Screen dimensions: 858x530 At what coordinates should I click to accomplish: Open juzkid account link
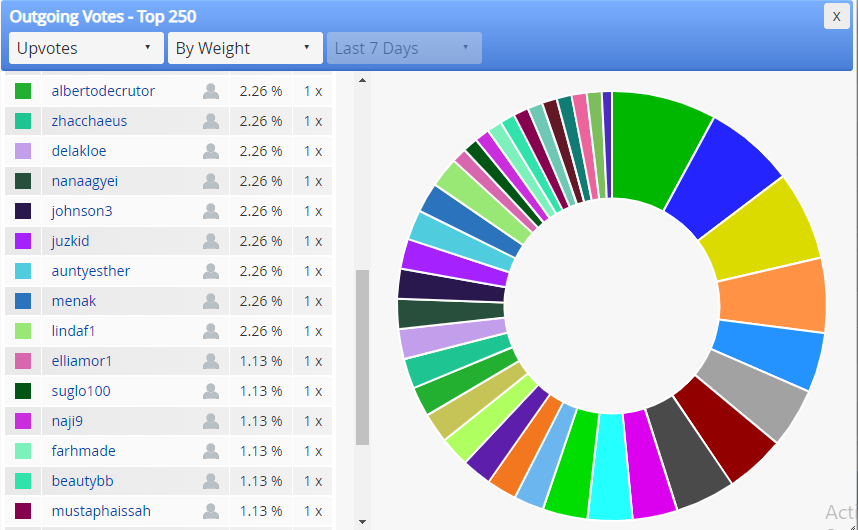tap(70, 241)
